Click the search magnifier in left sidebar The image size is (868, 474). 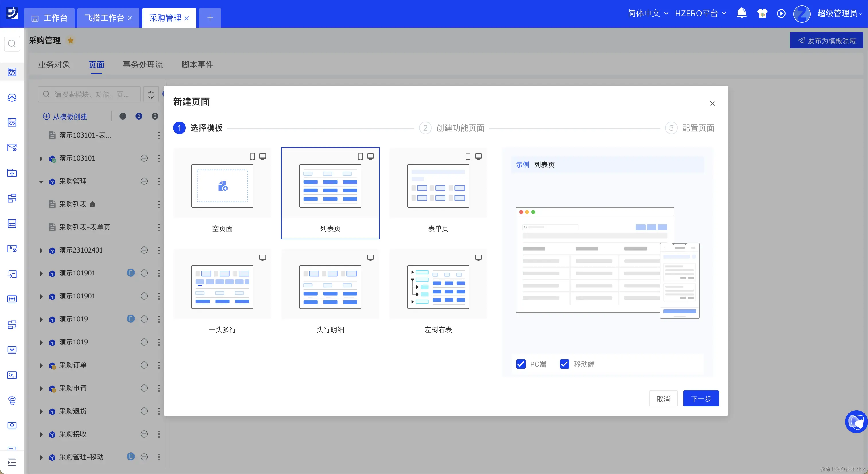[x=12, y=43]
